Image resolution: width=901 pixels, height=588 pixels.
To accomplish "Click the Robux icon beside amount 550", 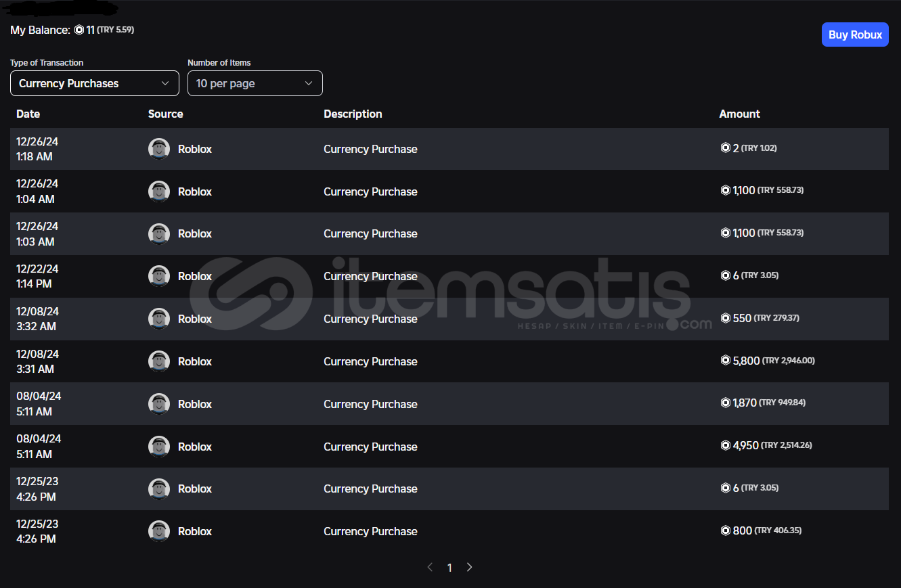I will [x=725, y=318].
